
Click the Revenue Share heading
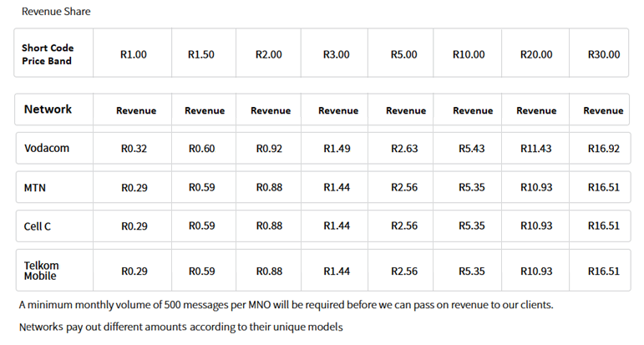pyautogui.click(x=56, y=12)
